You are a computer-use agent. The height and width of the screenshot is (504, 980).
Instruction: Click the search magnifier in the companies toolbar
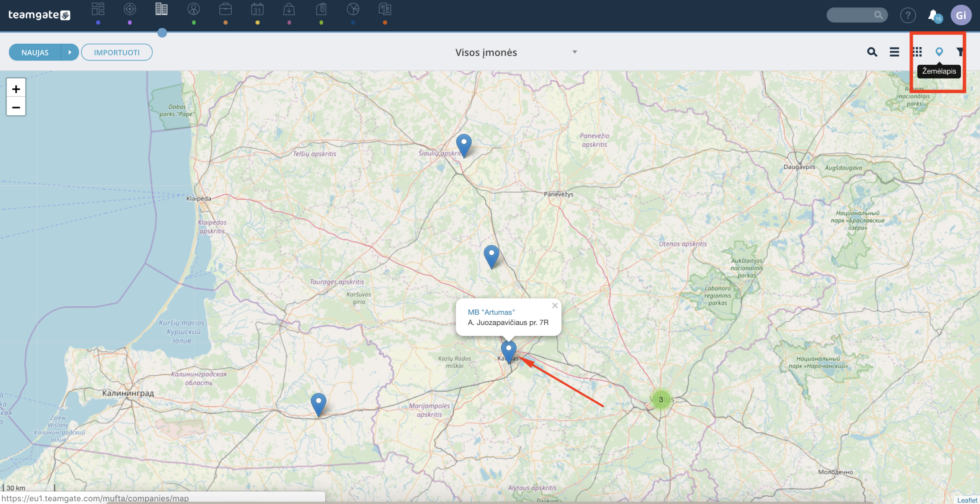tap(872, 52)
